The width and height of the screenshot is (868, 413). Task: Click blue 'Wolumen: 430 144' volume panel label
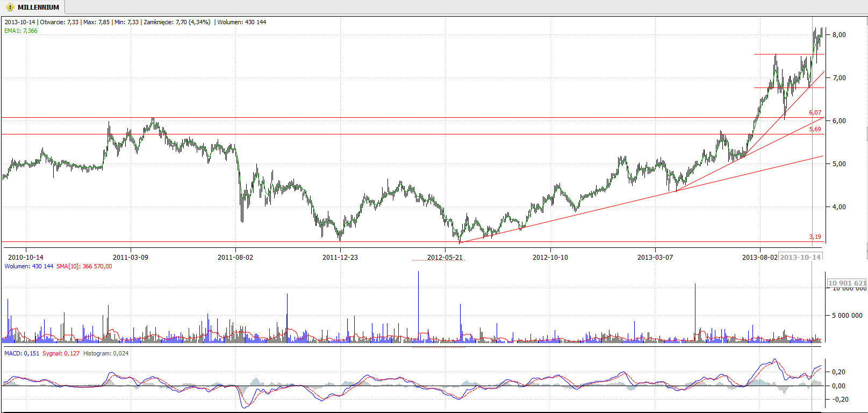(29, 266)
